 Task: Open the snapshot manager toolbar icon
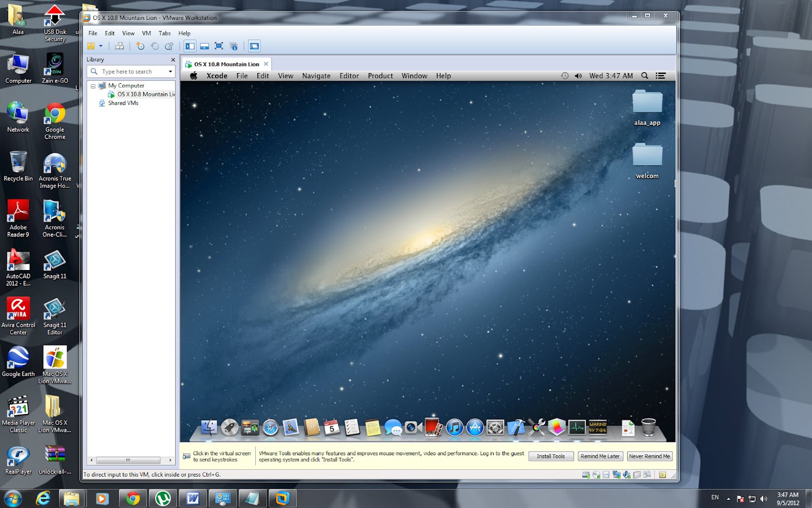pos(169,46)
